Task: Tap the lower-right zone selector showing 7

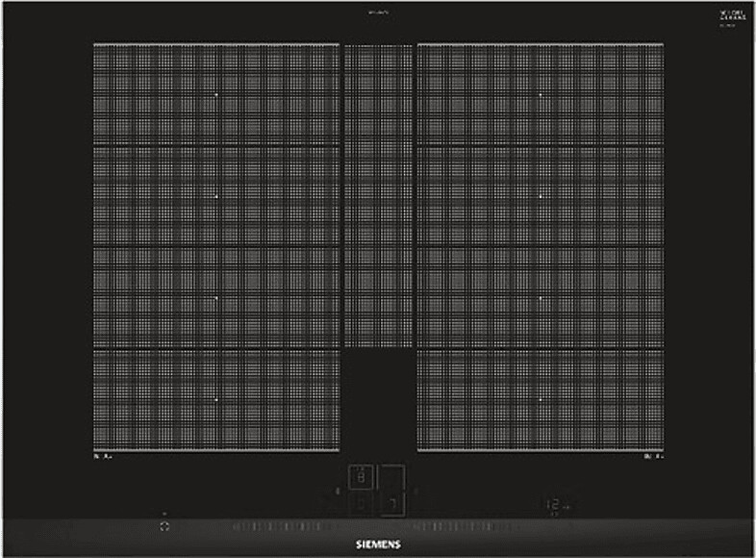Action: 392,502
